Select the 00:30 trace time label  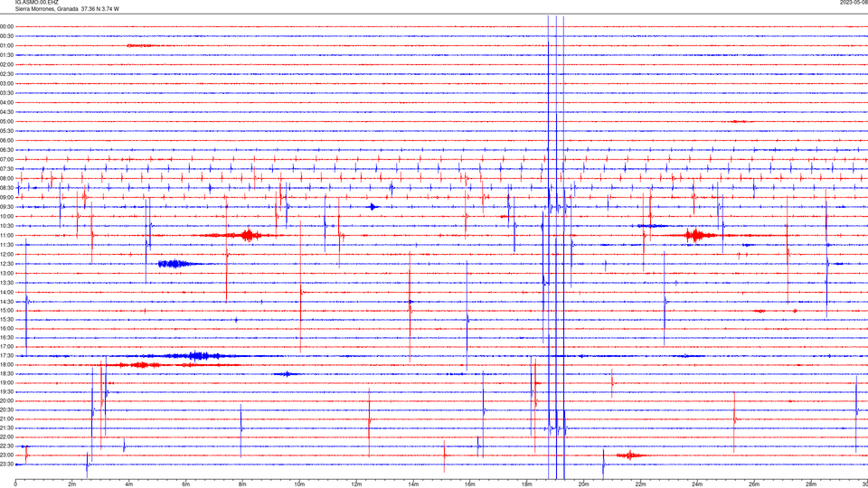(6, 36)
